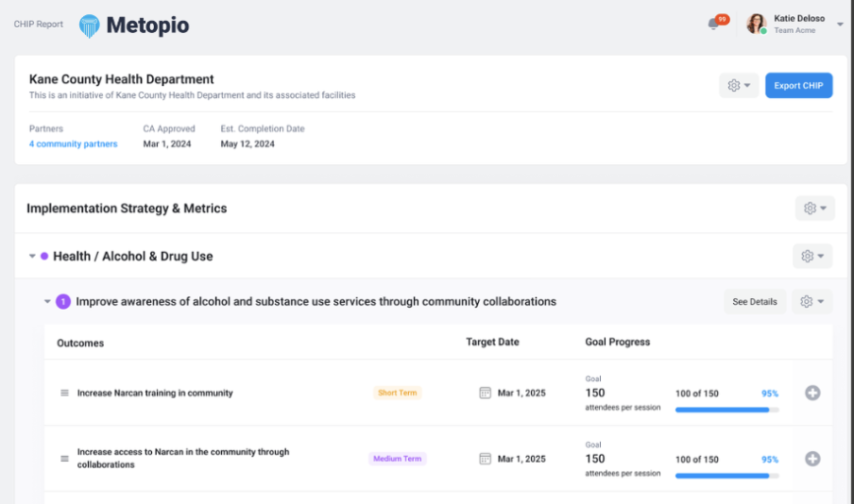The height and width of the screenshot is (504, 854).
Task: Click plus icon for Medium Term outcome row
Action: [812, 459]
